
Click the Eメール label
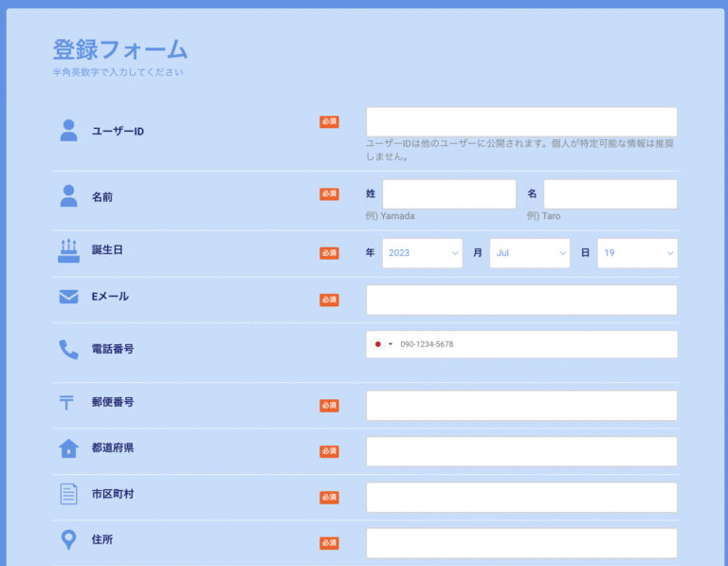[110, 296]
